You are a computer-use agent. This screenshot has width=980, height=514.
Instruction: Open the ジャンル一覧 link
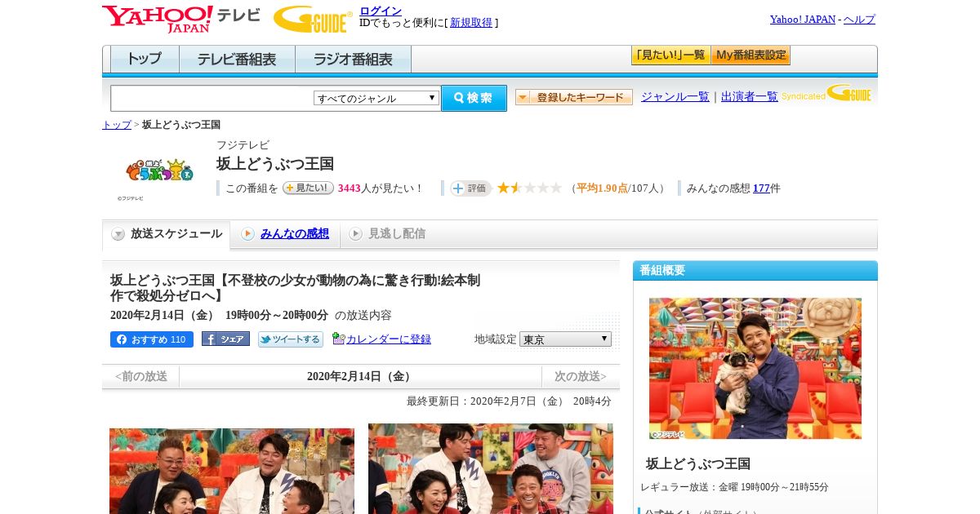675,96
